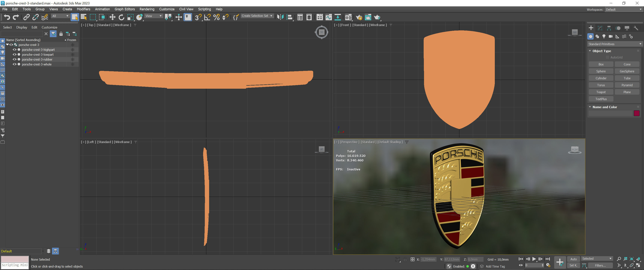Screen dimensions: 644x270
Task: Open the Rendering menu
Action: [147, 9]
